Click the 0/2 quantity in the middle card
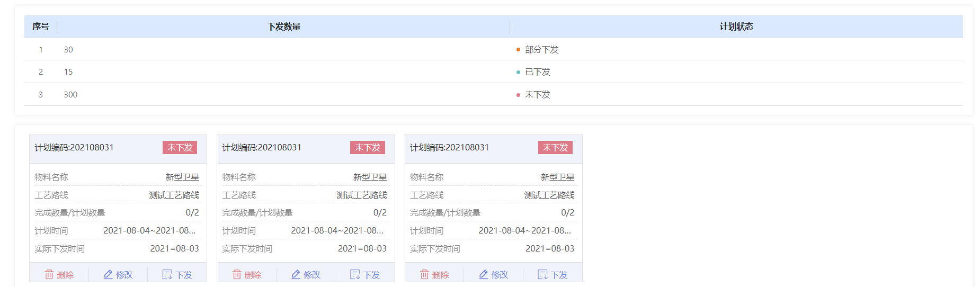The image size is (980, 287). click(x=380, y=212)
